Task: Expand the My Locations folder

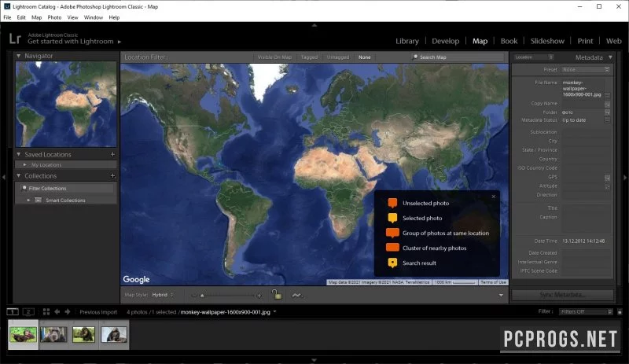Action: click(25, 165)
